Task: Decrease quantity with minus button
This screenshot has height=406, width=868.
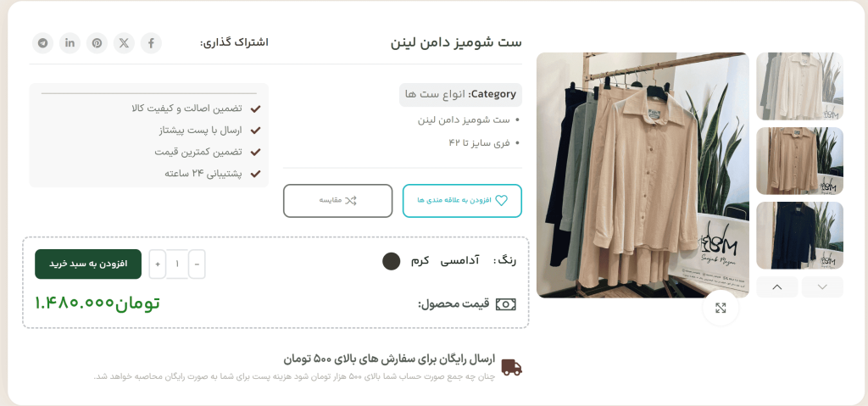Action: point(197,264)
